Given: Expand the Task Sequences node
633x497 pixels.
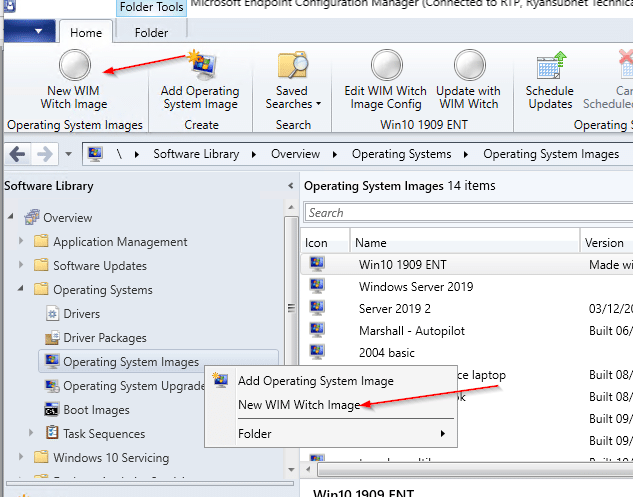Looking at the screenshot, I should pos(31,433).
